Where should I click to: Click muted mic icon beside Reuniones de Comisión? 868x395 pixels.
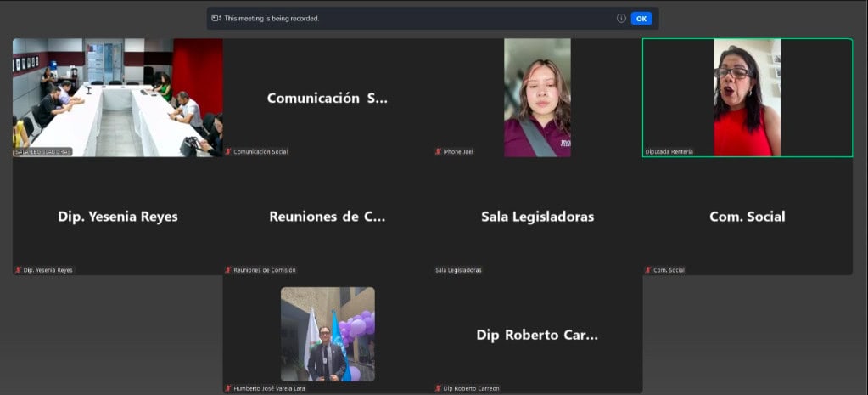point(228,270)
